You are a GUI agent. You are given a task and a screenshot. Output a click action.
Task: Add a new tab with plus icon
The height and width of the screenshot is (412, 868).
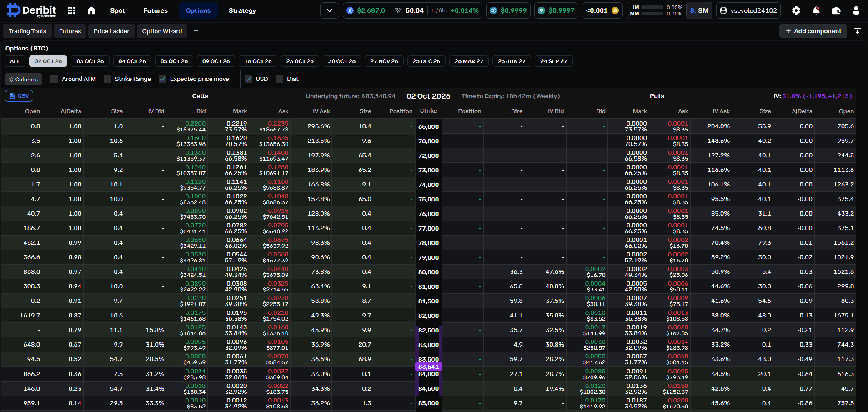click(196, 31)
